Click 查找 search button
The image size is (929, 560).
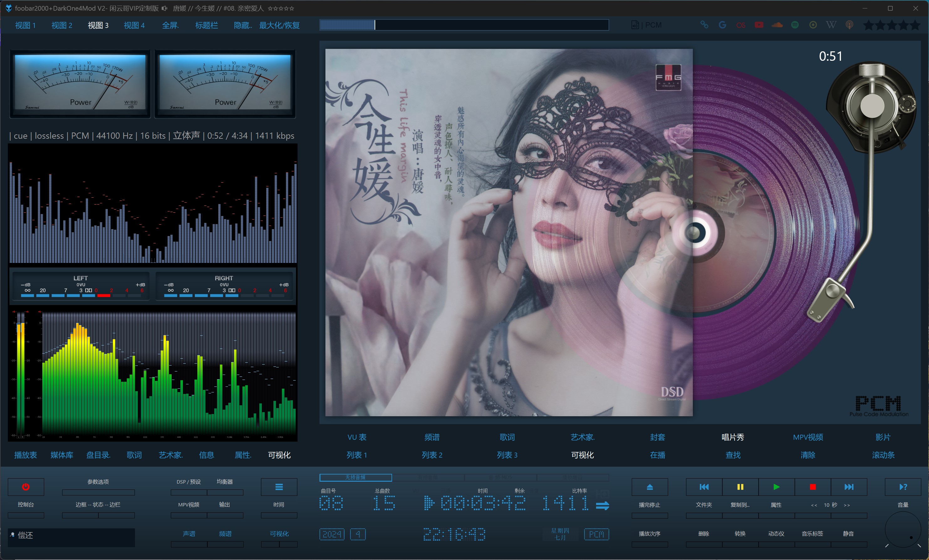click(x=733, y=455)
